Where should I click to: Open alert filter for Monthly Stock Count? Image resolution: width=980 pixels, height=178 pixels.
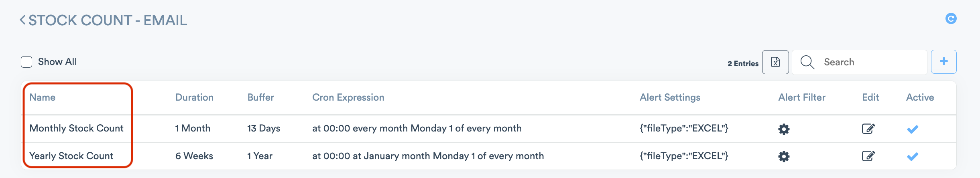[x=783, y=129]
